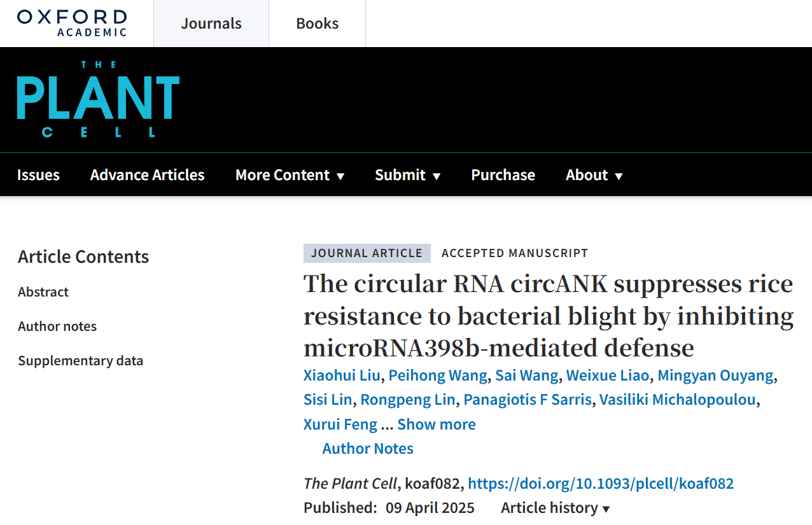Go to Advance Articles
Screen dimensions: 812x525
point(148,175)
